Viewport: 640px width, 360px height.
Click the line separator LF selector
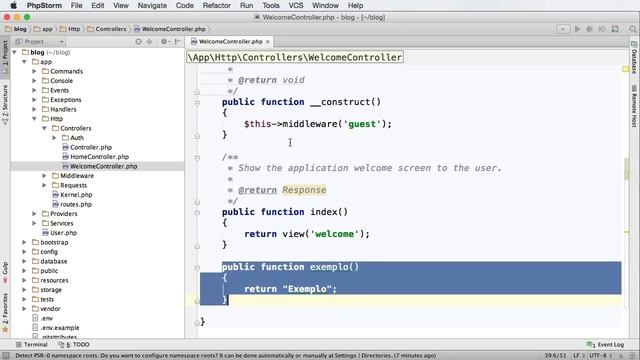click(578, 356)
